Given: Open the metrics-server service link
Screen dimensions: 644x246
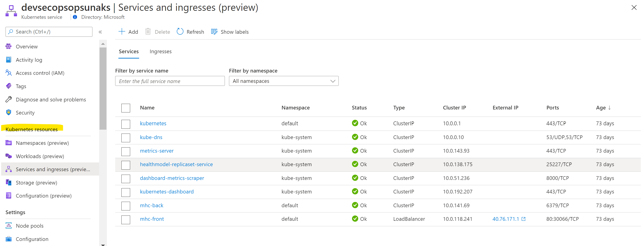Looking at the screenshot, I should (x=157, y=151).
